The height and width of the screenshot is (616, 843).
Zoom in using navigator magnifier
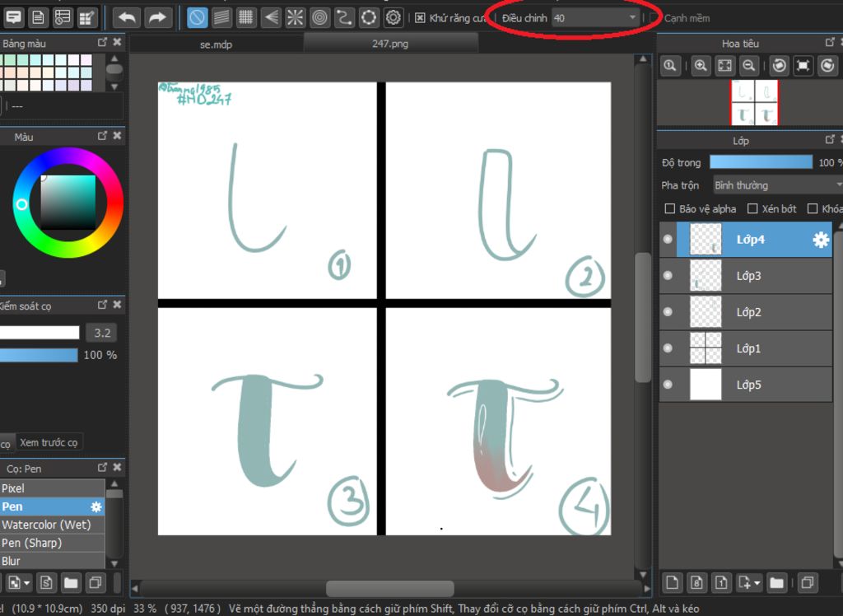tap(701, 66)
